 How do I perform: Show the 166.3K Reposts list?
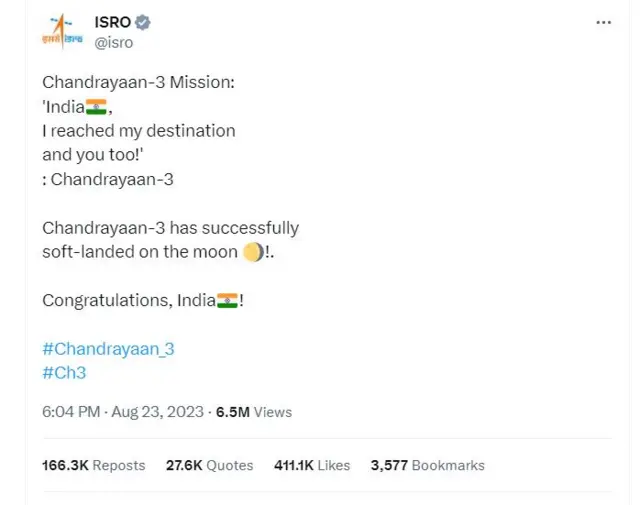93,465
